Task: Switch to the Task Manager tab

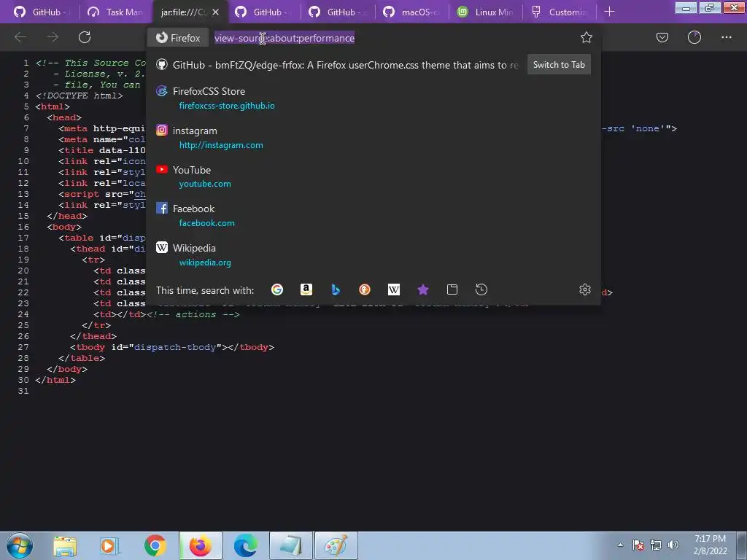Action: click(116, 12)
